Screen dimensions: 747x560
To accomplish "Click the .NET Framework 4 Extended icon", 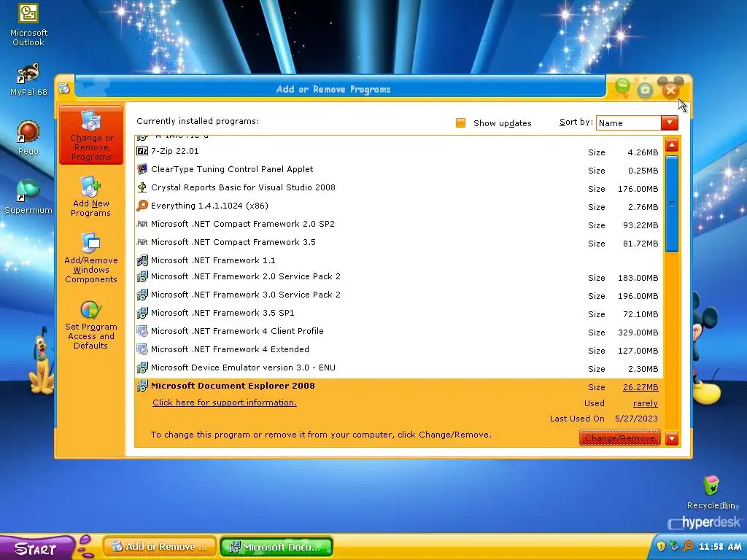I will pyautogui.click(x=142, y=349).
